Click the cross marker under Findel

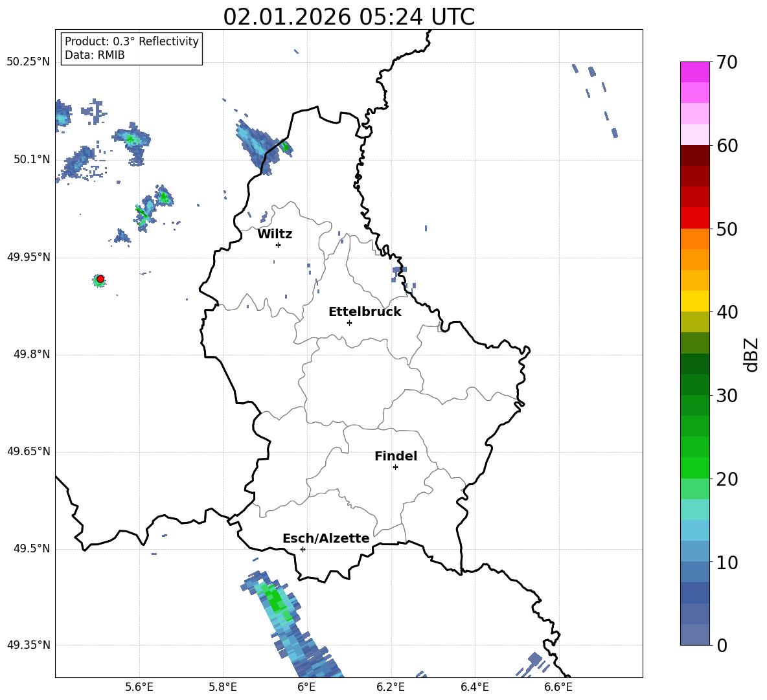[x=395, y=468]
